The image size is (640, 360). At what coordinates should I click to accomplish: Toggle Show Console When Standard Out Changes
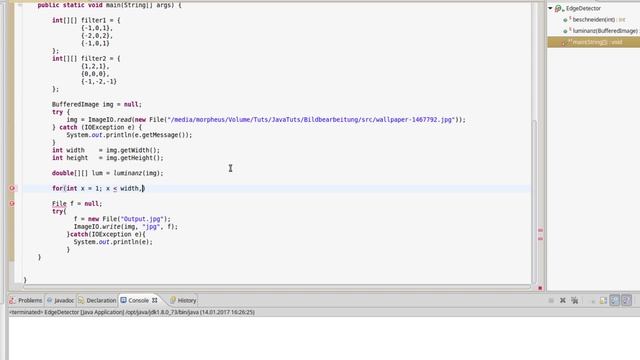(x=615, y=300)
